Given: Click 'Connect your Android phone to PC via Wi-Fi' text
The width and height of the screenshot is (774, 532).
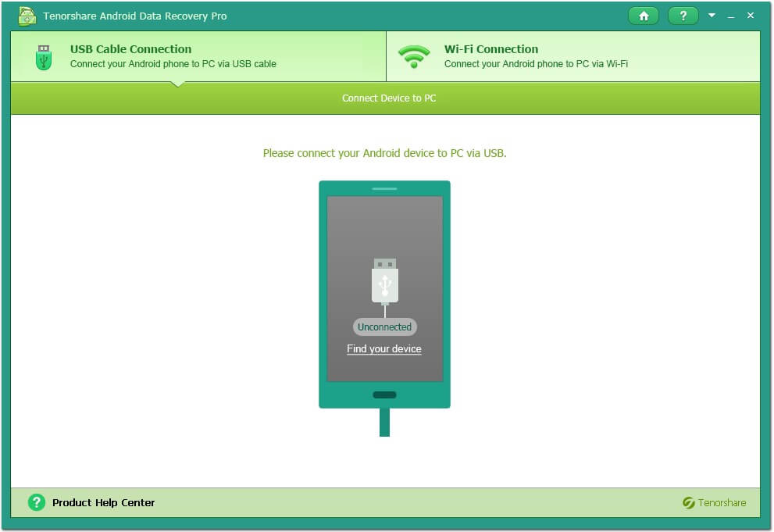Looking at the screenshot, I should 536,63.
